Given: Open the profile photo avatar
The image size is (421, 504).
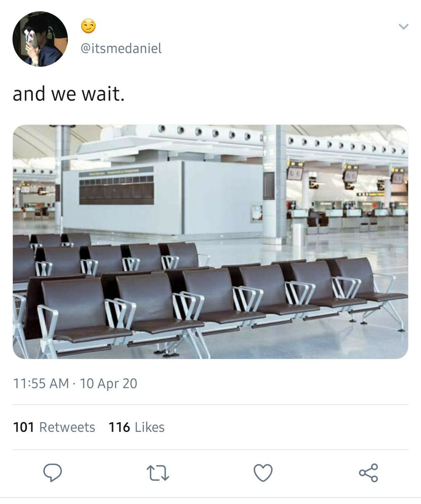Looking at the screenshot, I should (40, 39).
